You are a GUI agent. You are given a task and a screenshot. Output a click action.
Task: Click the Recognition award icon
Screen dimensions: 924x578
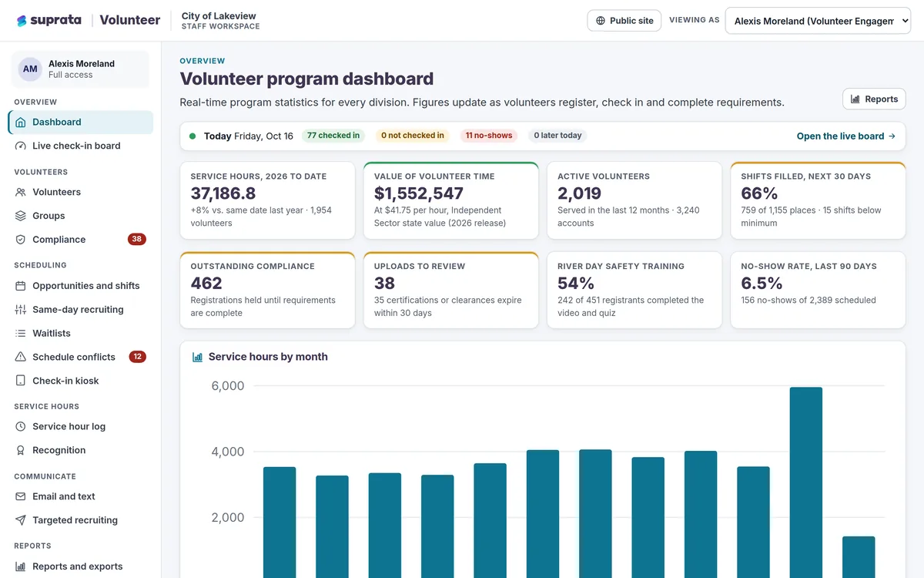[21, 450]
